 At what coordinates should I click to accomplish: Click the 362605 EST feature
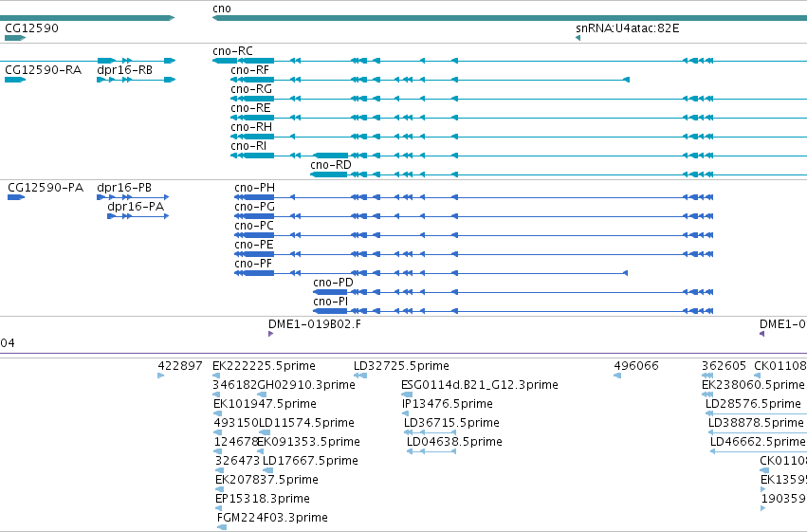click(x=707, y=376)
